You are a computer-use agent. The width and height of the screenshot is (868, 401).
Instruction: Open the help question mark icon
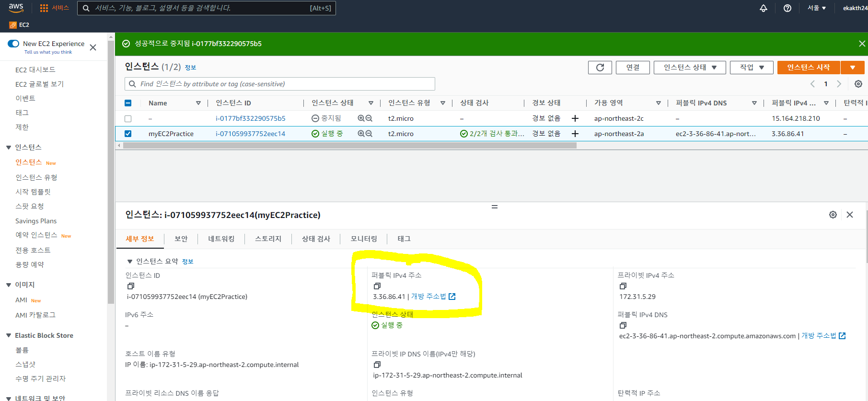click(787, 8)
